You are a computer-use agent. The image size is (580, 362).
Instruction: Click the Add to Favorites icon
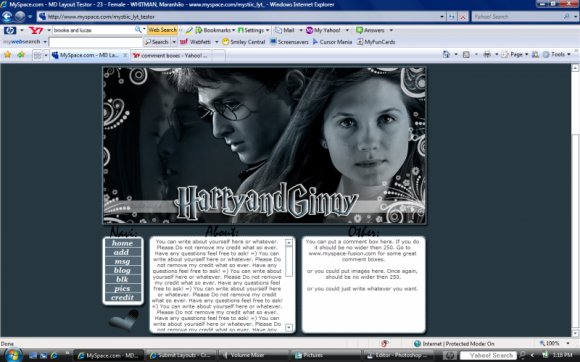21,55
